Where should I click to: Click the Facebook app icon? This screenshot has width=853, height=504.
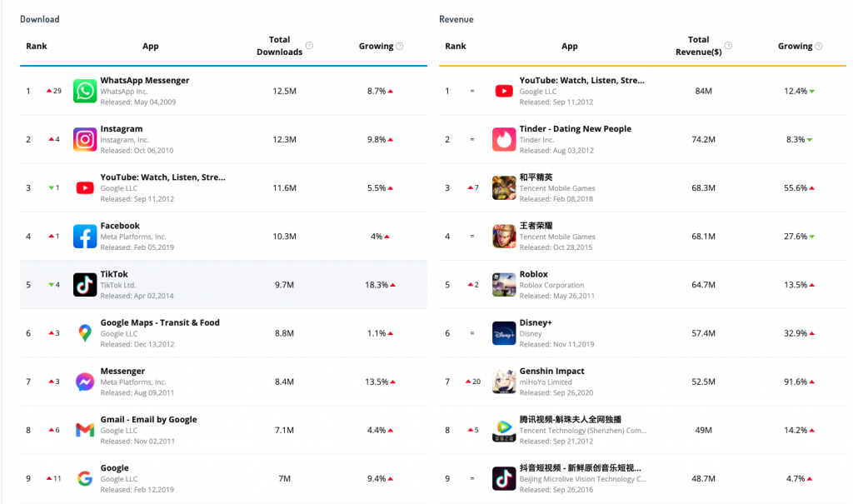[85, 237]
